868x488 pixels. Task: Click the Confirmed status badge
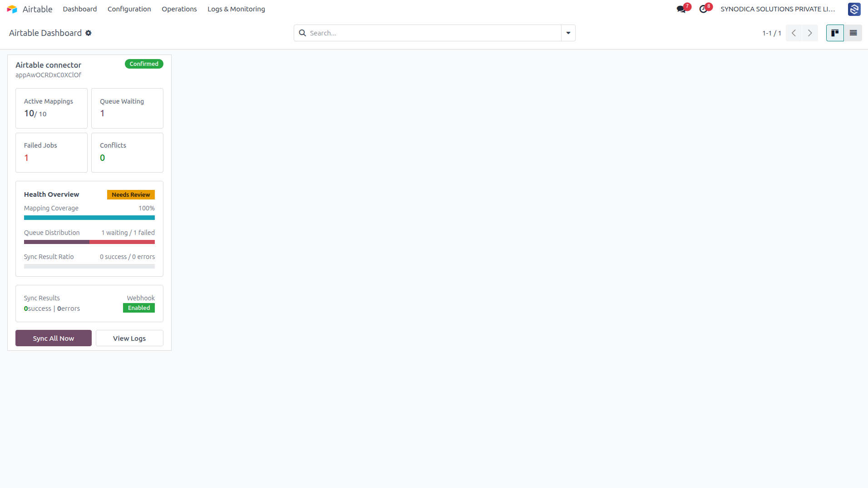point(144,64)
